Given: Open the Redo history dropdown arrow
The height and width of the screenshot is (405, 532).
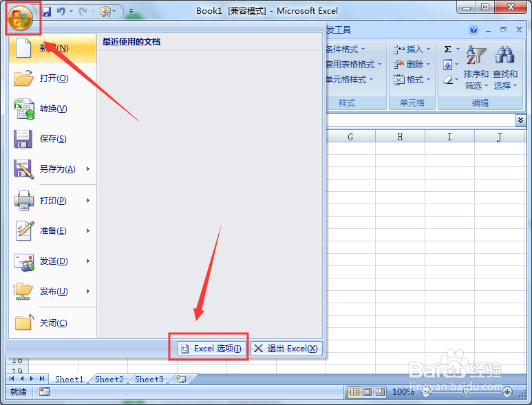Looking at the screenshot, I should pyautogui.click(x=93, y=12).
